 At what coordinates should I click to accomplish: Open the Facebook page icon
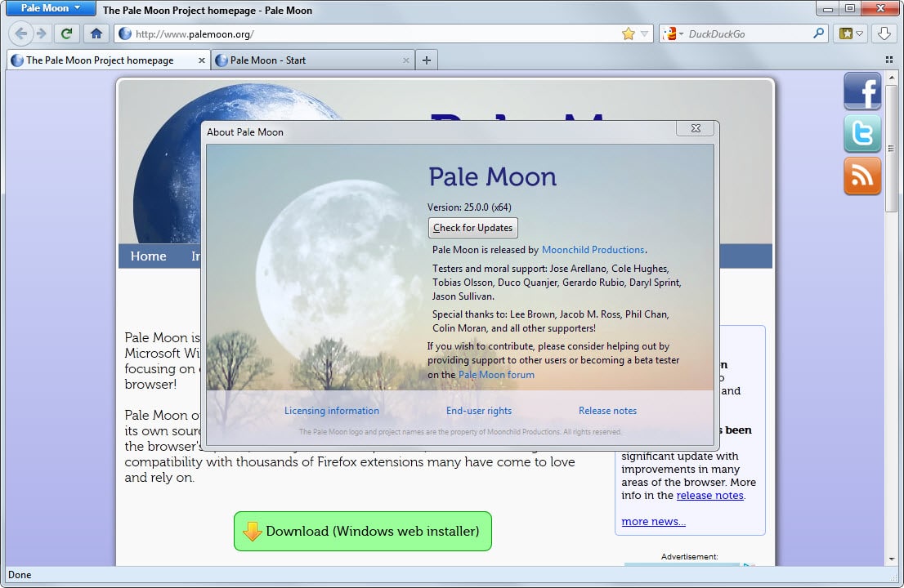pyautogui.click(x=862, y=91)
